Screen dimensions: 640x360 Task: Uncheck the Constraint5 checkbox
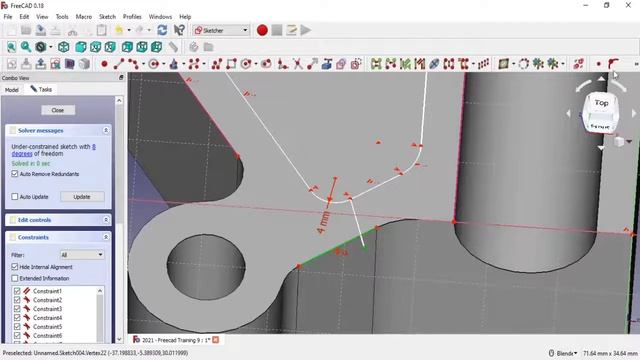17,327
